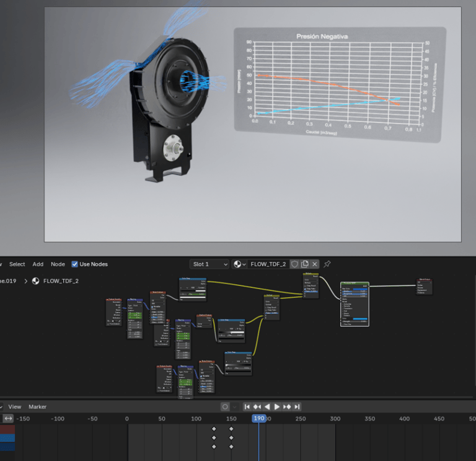The image size is (476, 461).
Task: Click frame 250 on the timeline ruler
Action: pos(301,419)
